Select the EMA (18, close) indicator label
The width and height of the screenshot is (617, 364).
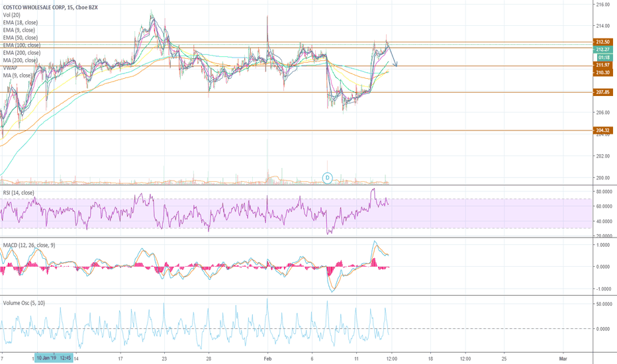[x=21, y=23]
